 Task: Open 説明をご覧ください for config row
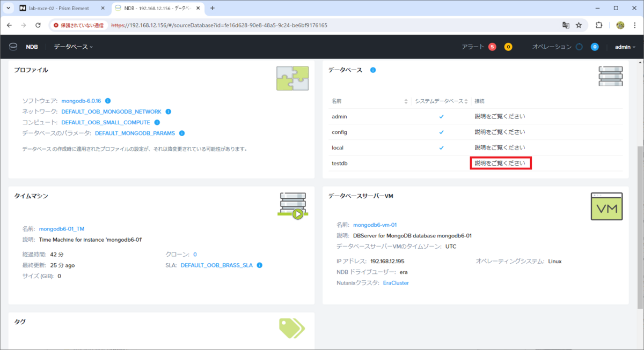tap(500, 132)
